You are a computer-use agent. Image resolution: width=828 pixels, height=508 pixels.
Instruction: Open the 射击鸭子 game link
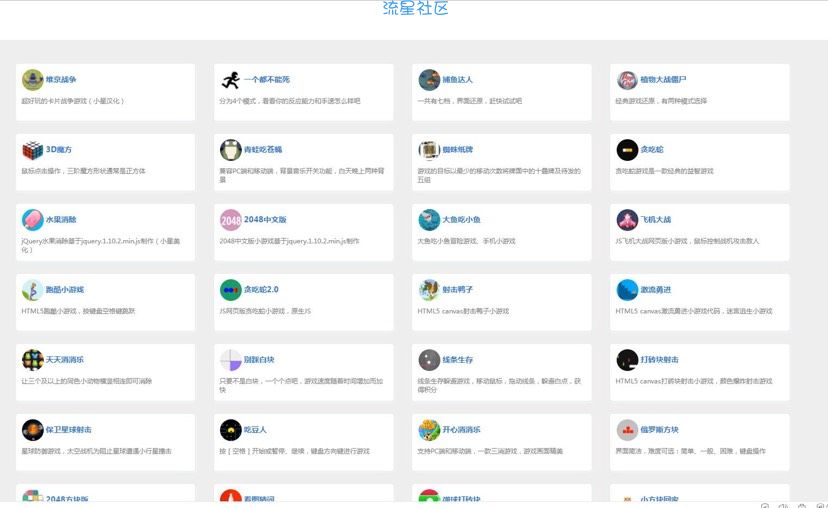click(x=457, y=290)
